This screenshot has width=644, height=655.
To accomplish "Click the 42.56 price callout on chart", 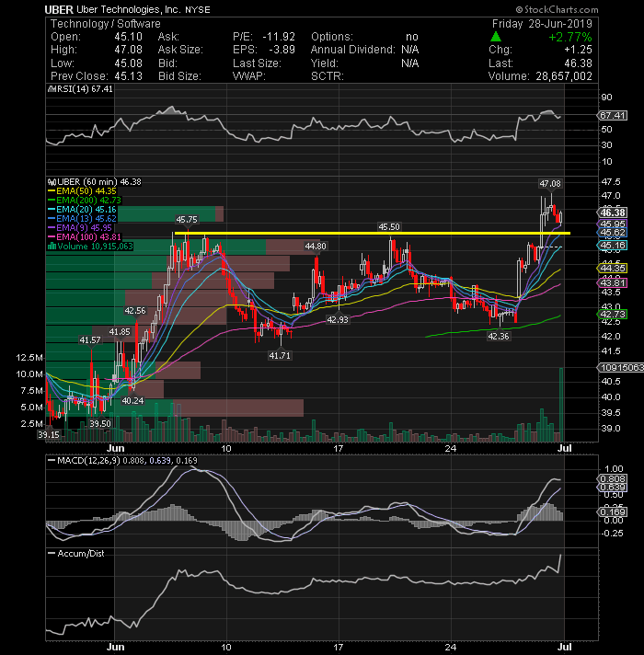I will [x=135, y=311].
